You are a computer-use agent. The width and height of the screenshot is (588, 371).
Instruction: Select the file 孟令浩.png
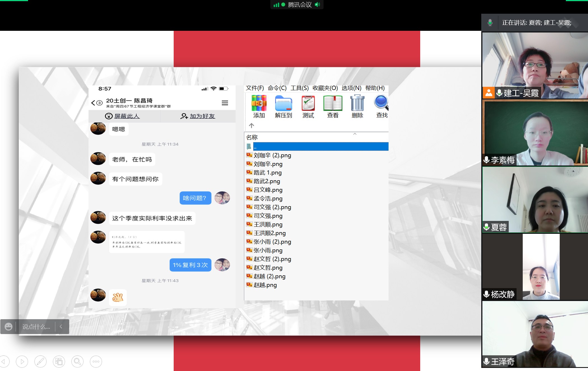[268, 199]
